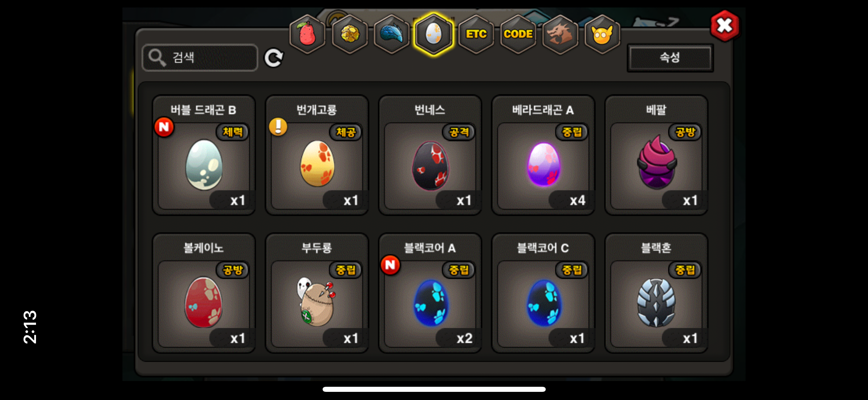This screenshot has height=400, width=868.
Task: Open the brown dragon head tab
Action: [x=560, y=34]
